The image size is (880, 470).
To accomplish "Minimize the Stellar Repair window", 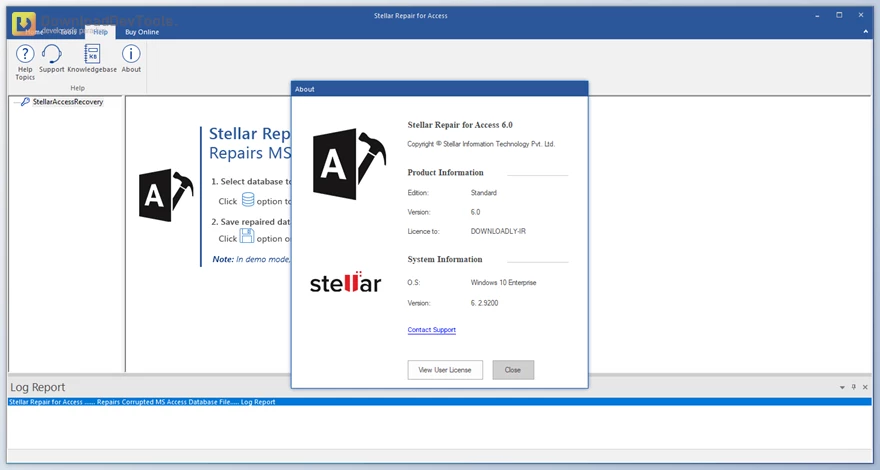I will tap(817, 16).
